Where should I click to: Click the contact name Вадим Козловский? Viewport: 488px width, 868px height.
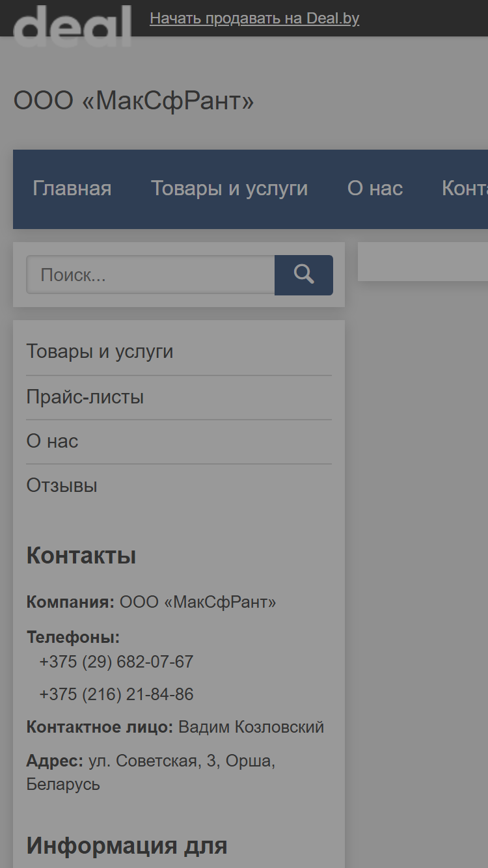(x=251, y=727)
